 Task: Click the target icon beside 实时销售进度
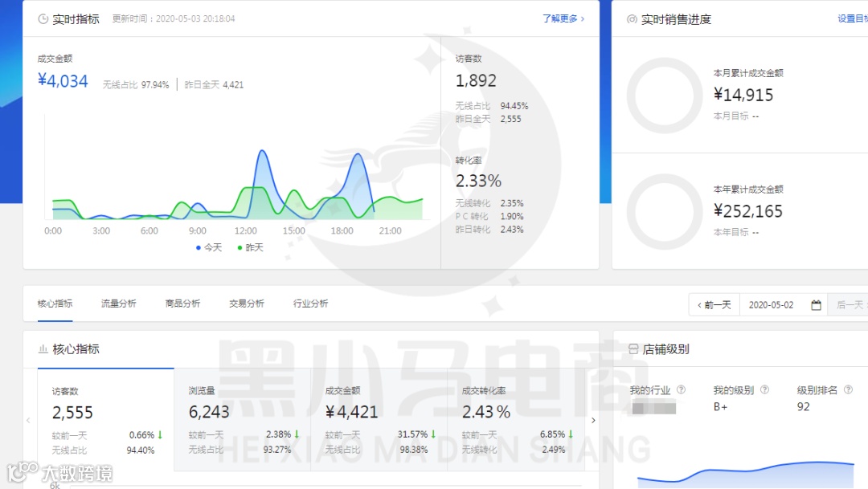pyautogui.click(x=632, y=19)
